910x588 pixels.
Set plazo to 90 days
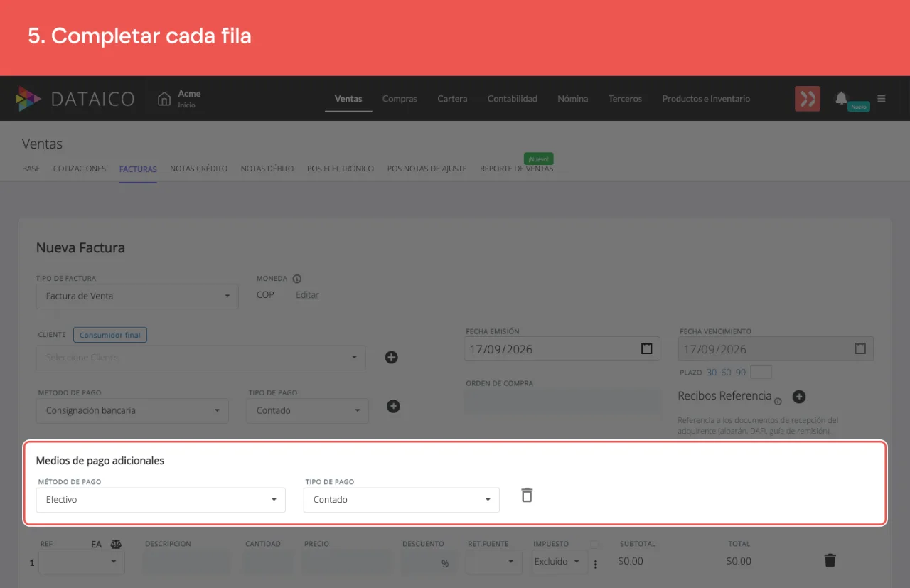[x=741, y=373]
